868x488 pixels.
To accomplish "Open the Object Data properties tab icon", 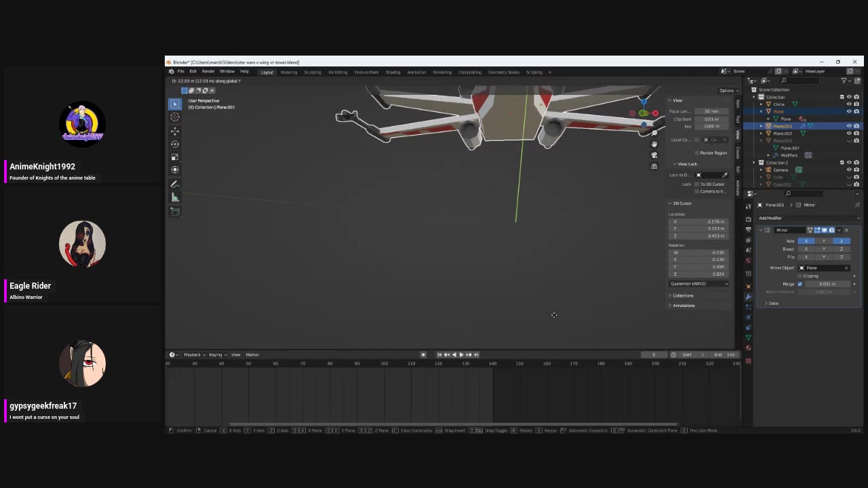I will pyautogui.click(x=749, y=338).
